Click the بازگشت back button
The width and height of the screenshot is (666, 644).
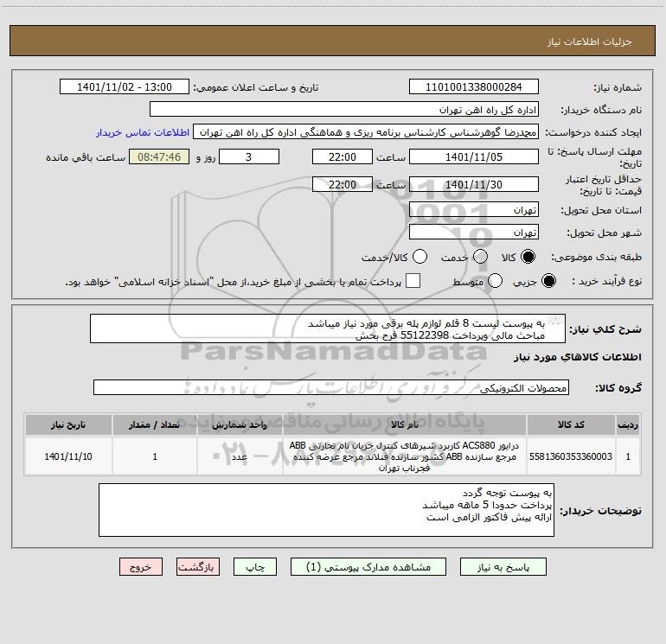(198, 567)
